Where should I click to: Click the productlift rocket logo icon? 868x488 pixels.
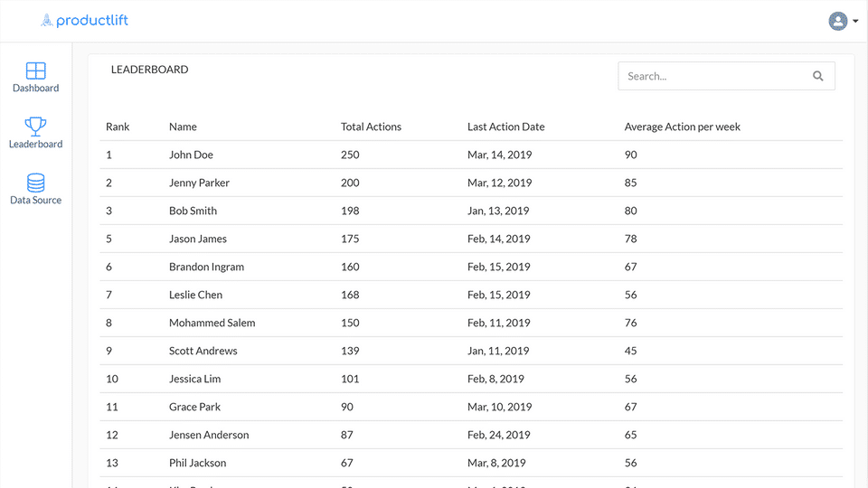47,21
